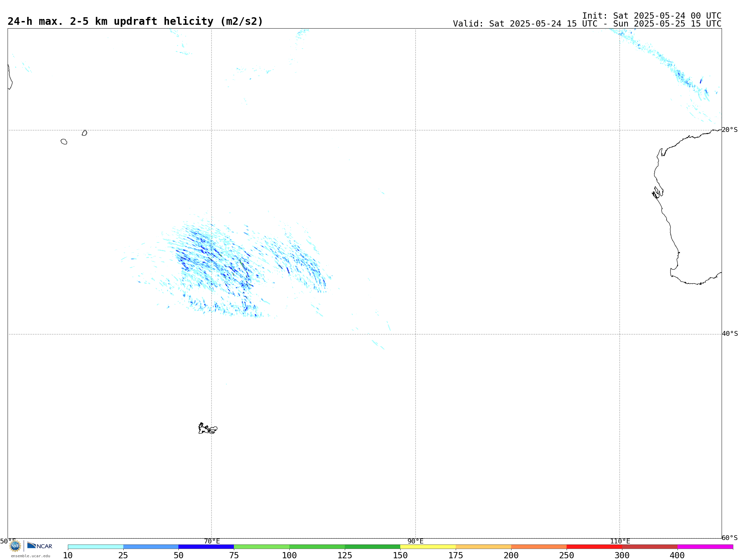Click the colorbar value 25
This screenshot has height=560, width=744.
point(123,556)
